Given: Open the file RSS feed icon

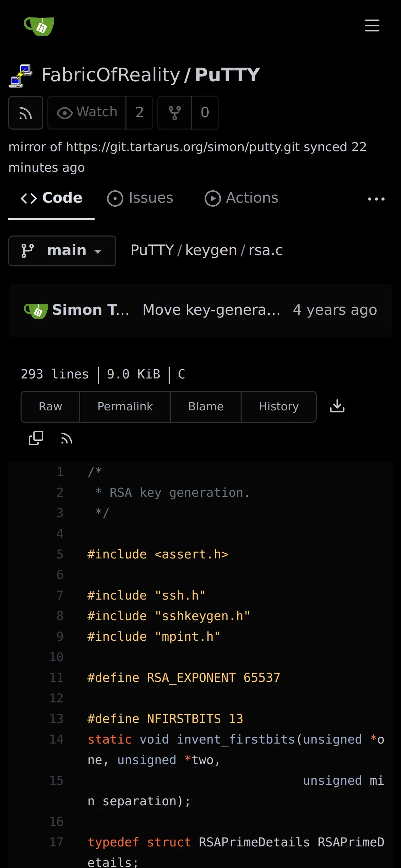Looking at the screenshot, I should pos(66,438).
